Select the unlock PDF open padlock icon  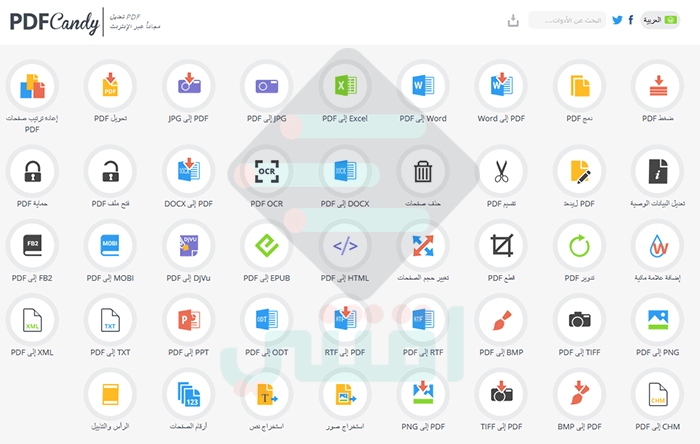110,171
